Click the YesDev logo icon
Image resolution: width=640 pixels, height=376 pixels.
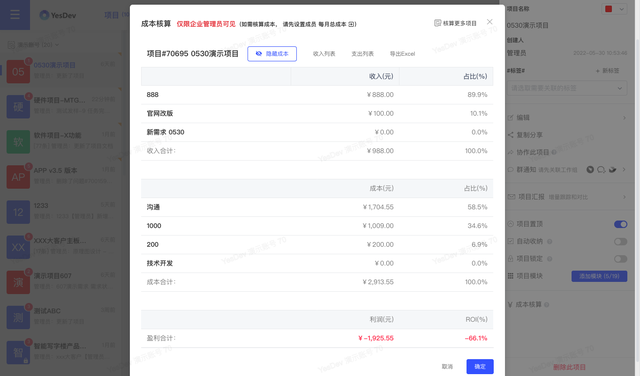(44, 16)
